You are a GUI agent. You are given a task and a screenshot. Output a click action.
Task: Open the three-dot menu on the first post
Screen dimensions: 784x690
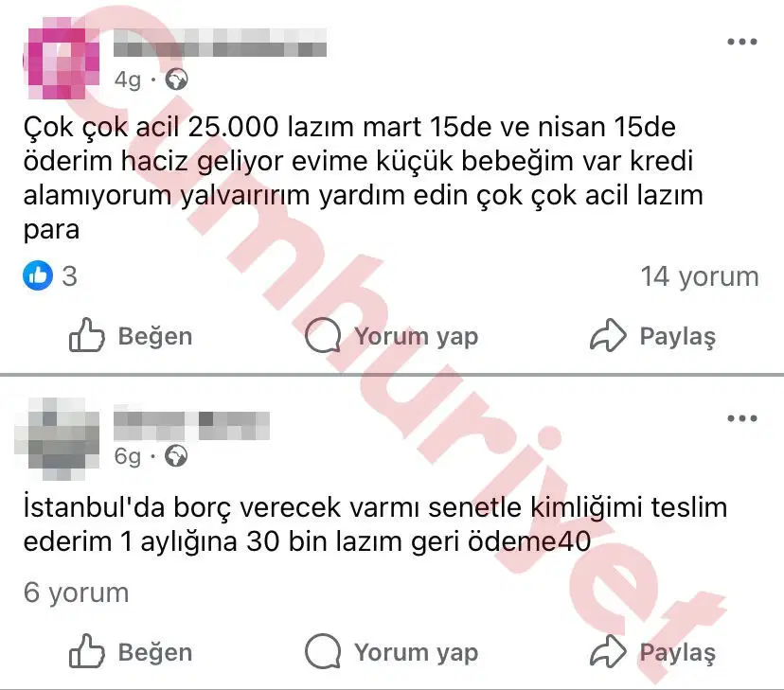point(742,42)
